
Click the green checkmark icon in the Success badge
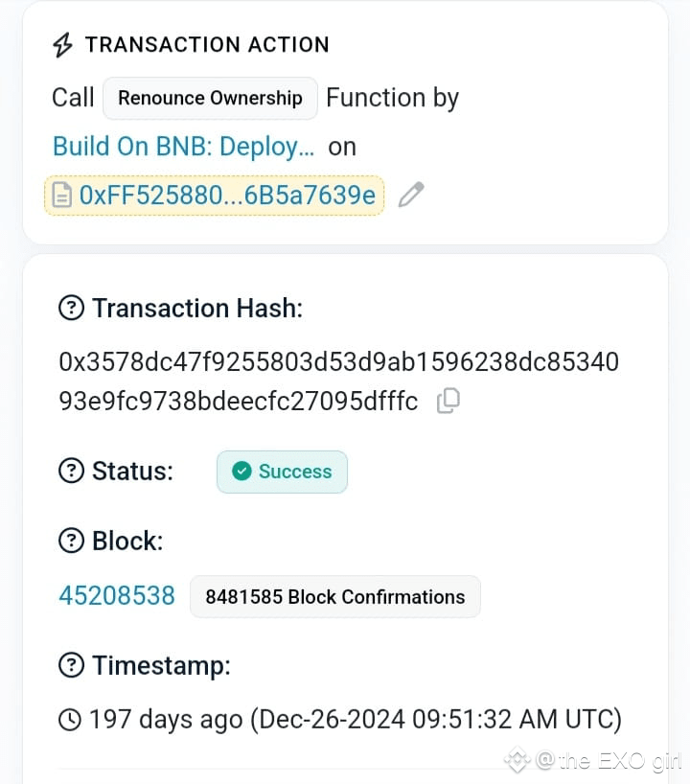(241, 471)
